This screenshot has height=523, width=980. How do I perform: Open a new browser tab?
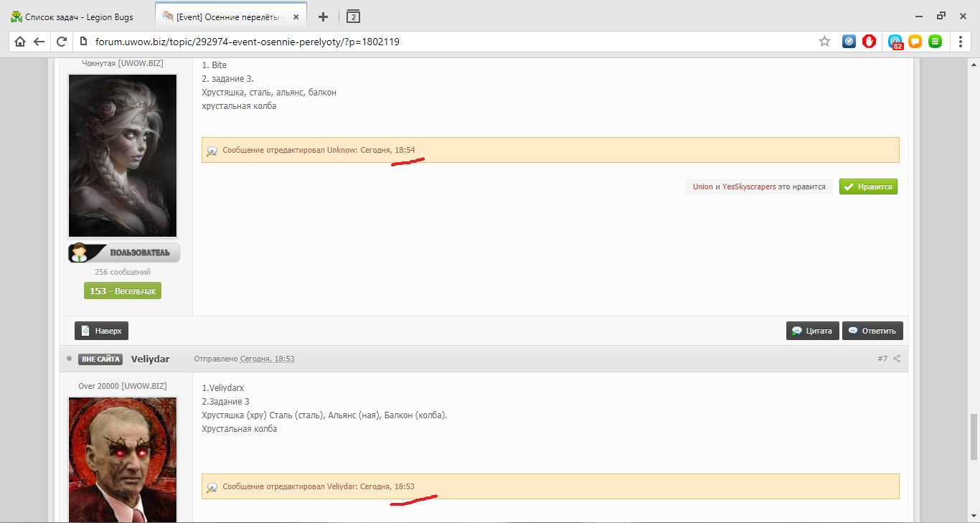323,17
